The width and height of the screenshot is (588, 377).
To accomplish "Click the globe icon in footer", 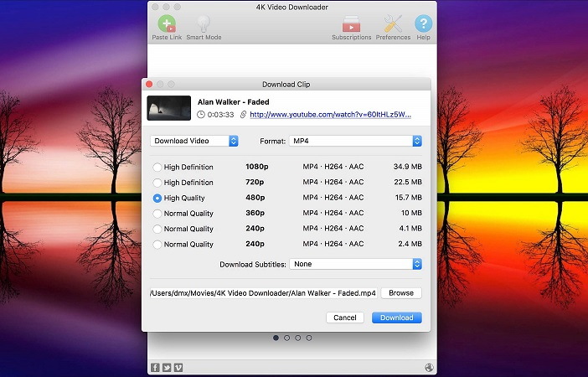I will click(x=429, y=368).
